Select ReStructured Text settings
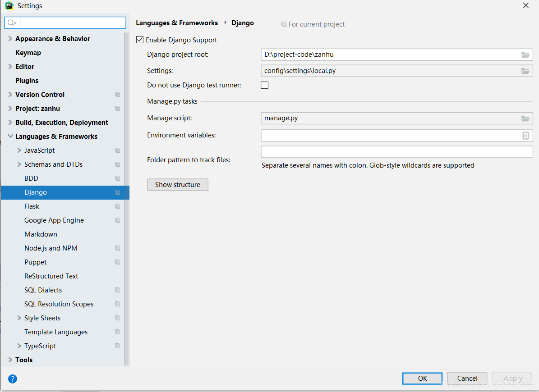Screen dimensions: 539x392 (51, 276)
